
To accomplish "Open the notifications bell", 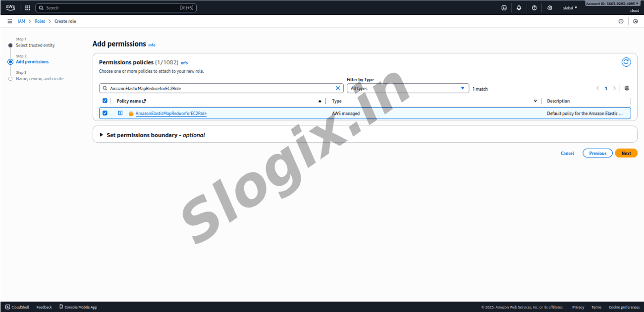I will (519, 8).
